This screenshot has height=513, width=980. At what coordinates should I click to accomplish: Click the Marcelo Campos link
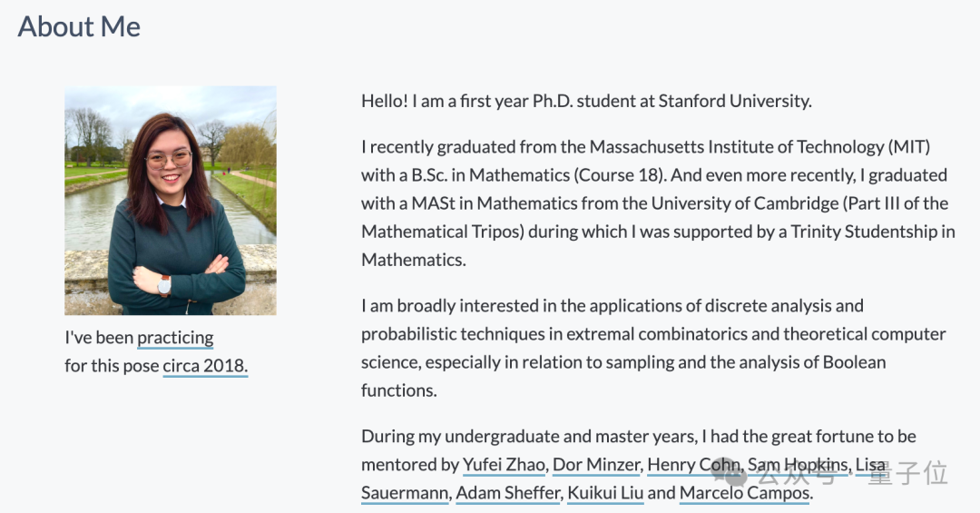tap(744, 493)
